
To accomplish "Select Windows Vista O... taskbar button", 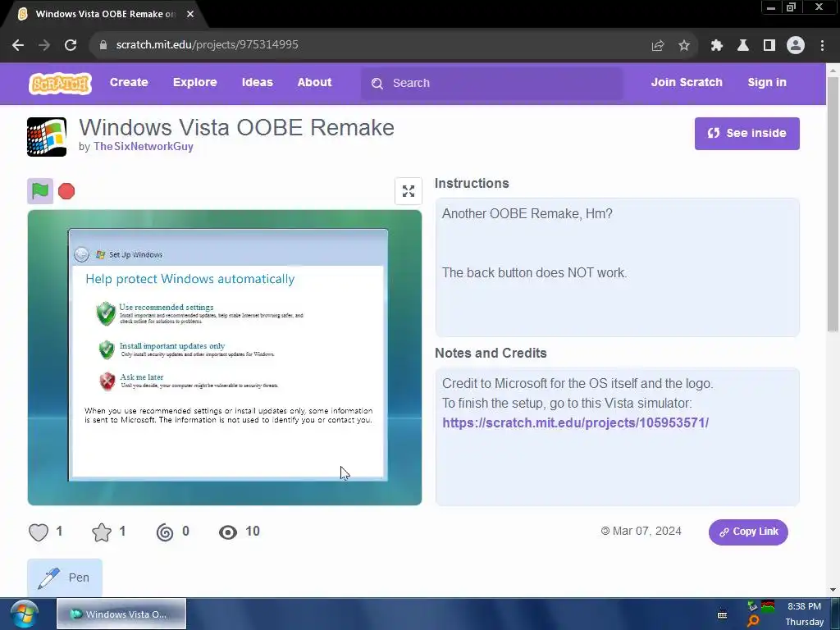I will click(121, 614).
